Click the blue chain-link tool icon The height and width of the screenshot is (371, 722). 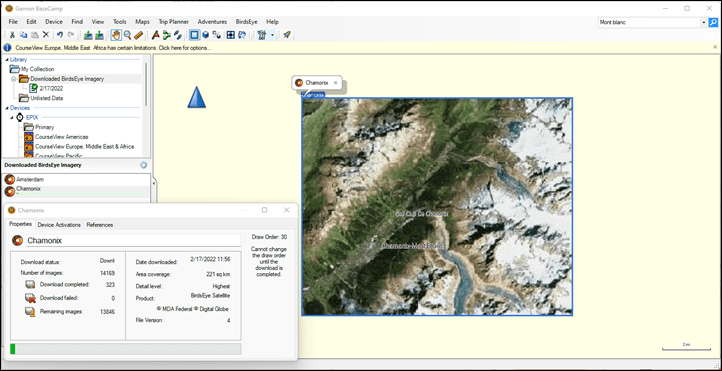[x=178, y=35]
